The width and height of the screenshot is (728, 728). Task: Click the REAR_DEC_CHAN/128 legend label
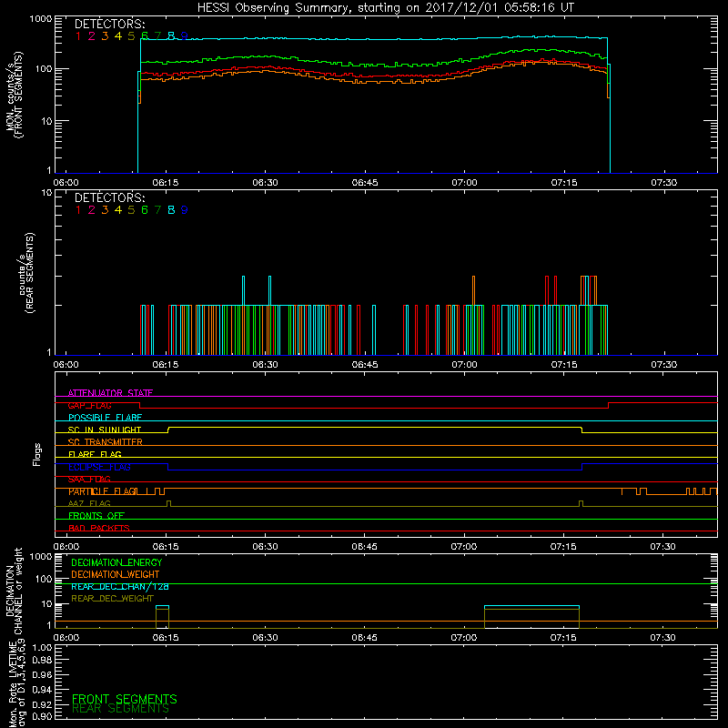coord(120,587)
